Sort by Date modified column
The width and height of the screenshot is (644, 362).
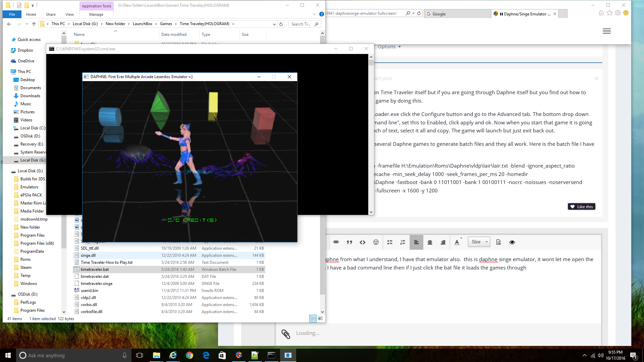click(179, 35)
